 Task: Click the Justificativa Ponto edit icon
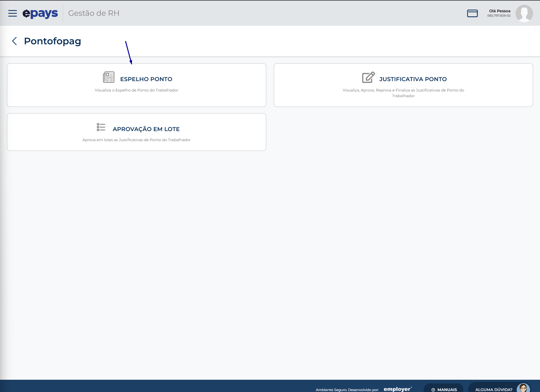click(368, 77)
